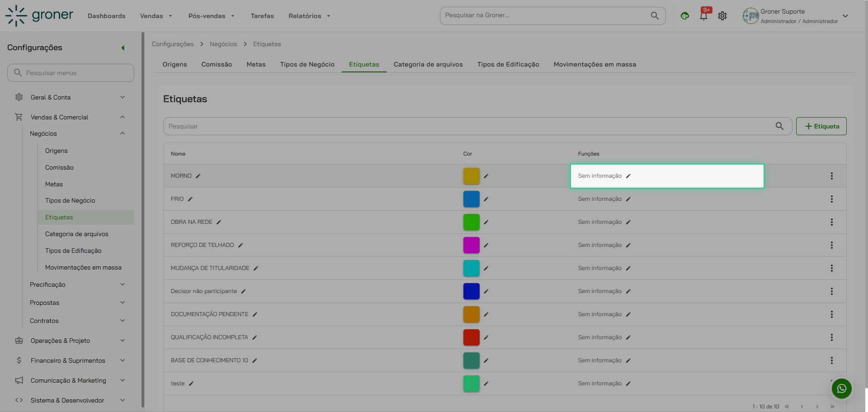Screen dimensions: 868x412
Task: Open three-dot menu for OBRA NA REDE
Action: tap(831, 222)
